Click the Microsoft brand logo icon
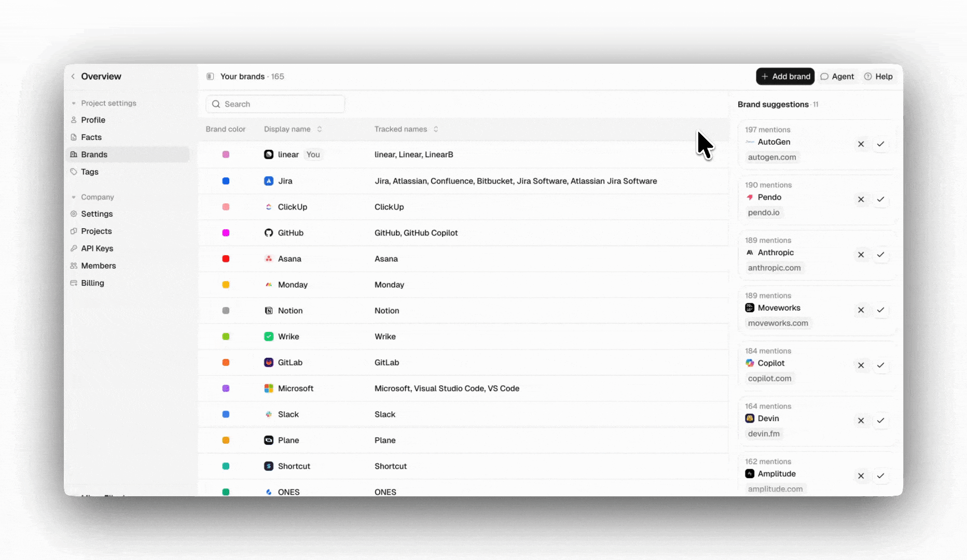This screenshot has width=967, height=560. pyautogui.click(x=269, y=388)
